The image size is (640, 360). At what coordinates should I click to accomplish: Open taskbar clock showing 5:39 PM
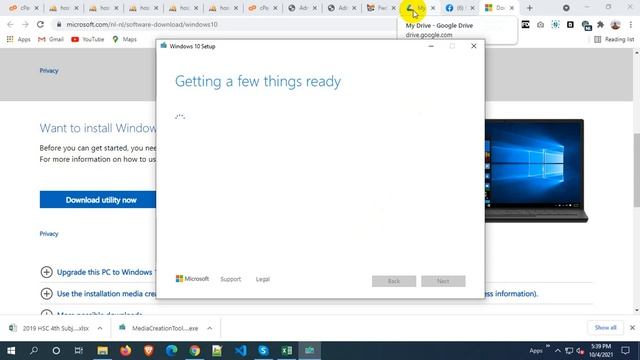click(601, 351)
